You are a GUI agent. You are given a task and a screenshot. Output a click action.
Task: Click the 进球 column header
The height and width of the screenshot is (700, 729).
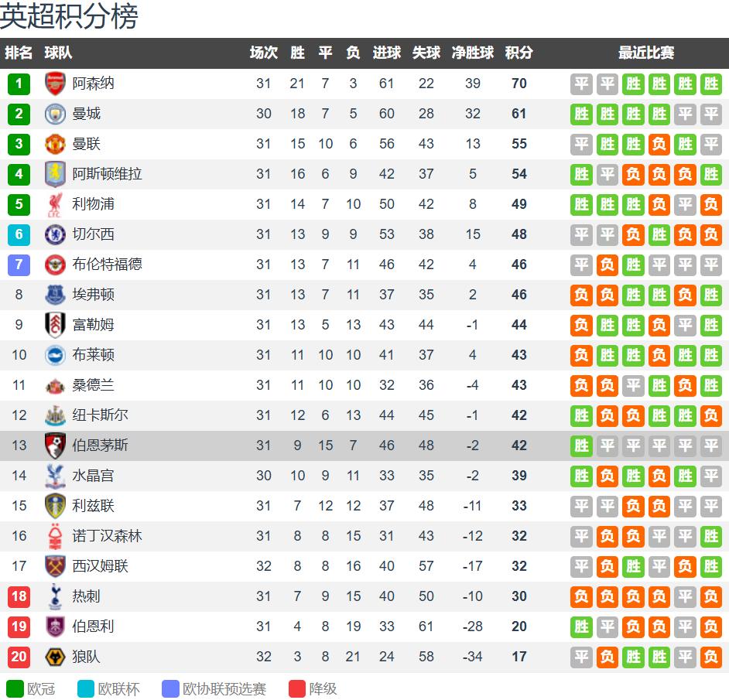coord(386,53)
